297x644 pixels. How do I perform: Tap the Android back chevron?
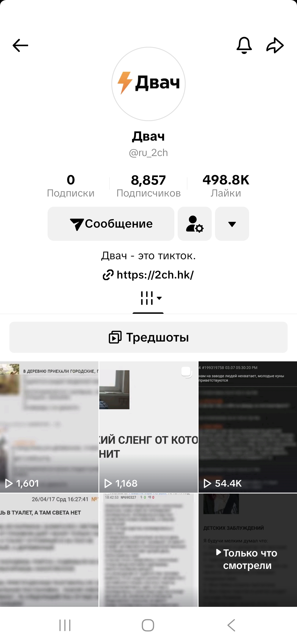(231, 625)
